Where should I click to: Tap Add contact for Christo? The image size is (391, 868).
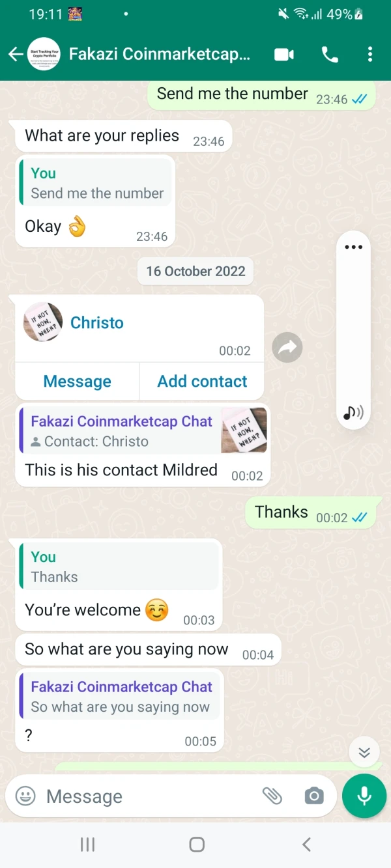click(x=202, y=382)
